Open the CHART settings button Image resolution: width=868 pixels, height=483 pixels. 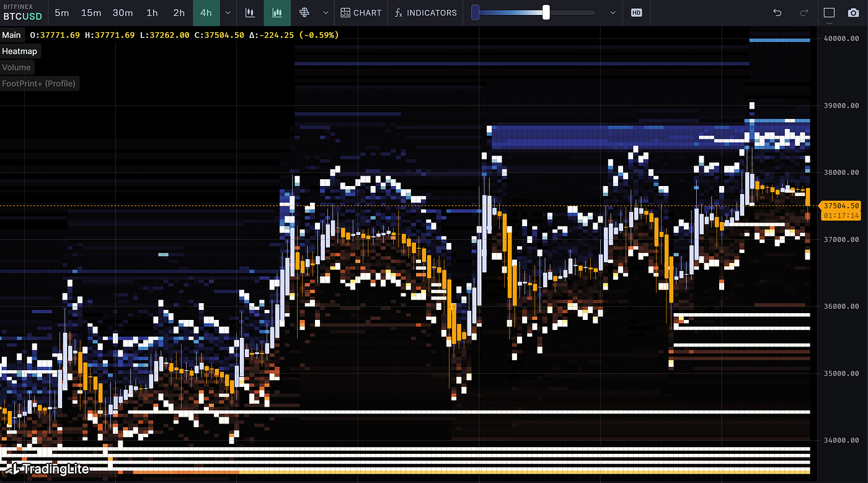361,12
